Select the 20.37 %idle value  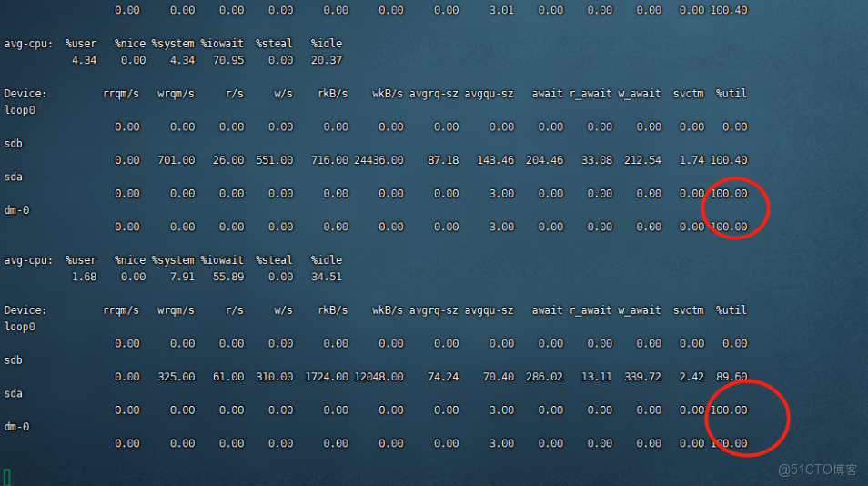pyautogui.click(x=326, y=60)
